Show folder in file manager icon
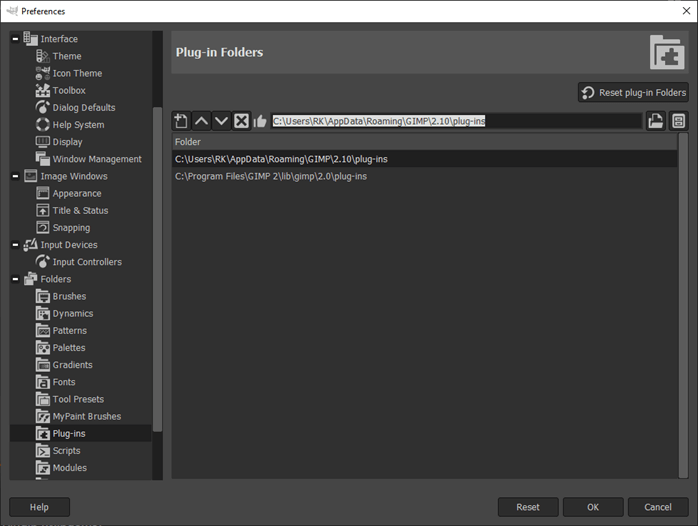The width and height of the screenshot is (698, 526). pos(678,121)
